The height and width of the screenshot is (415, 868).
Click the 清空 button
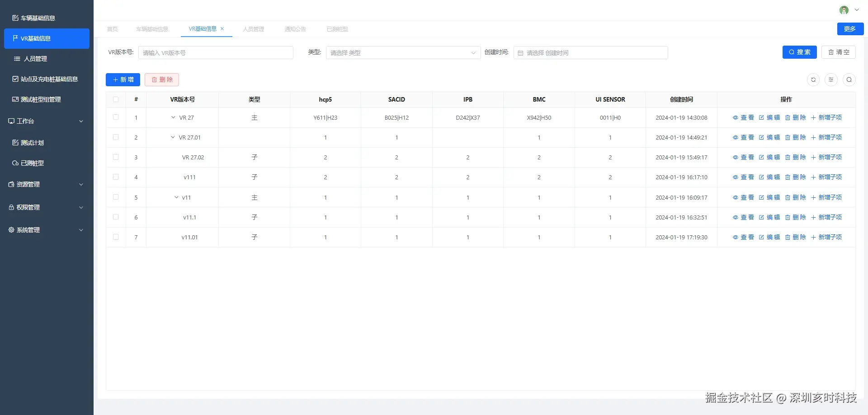point(839,52)
